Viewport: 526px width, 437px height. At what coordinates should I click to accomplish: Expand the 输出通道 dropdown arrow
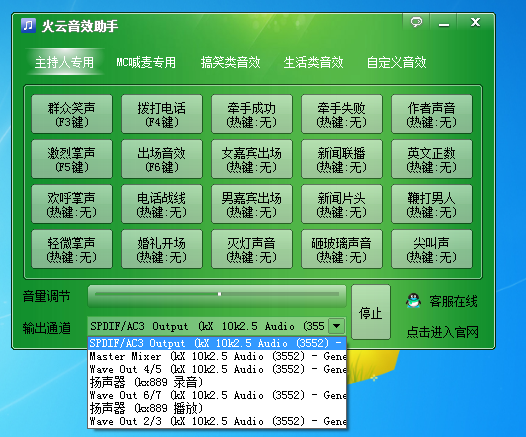[x=336, y=326]
